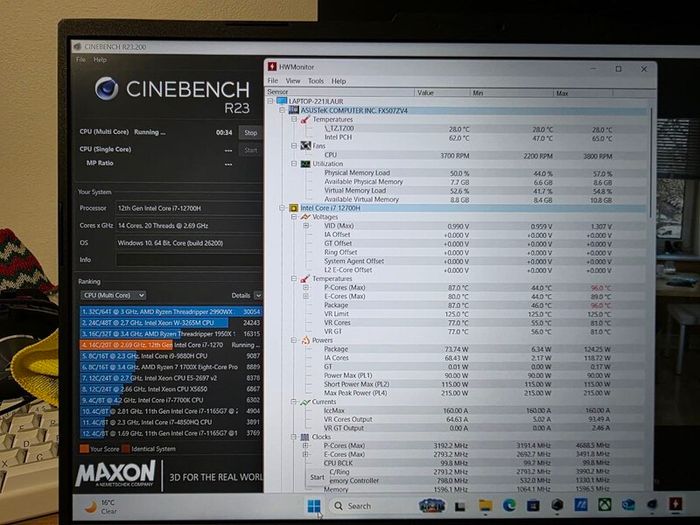700x525 pixels.
Task: Open File Explorer from the taskbar
Action: [485, 505]
